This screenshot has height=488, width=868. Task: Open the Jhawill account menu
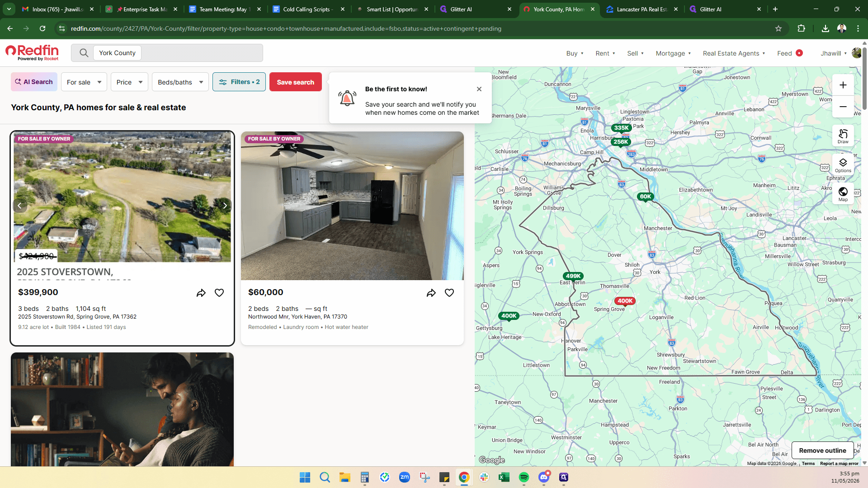pyautogui.click(x=840, y=53)
